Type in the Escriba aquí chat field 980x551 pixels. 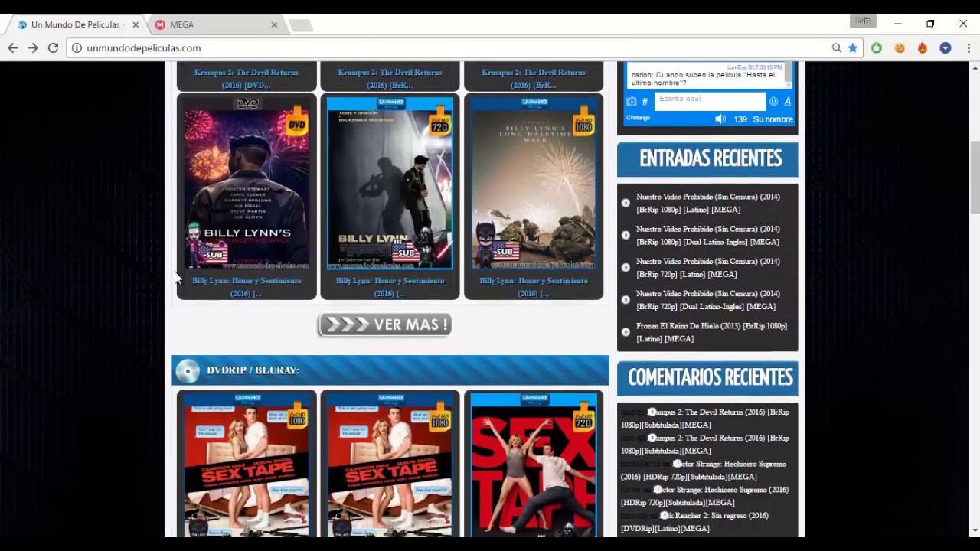point(710,100)
